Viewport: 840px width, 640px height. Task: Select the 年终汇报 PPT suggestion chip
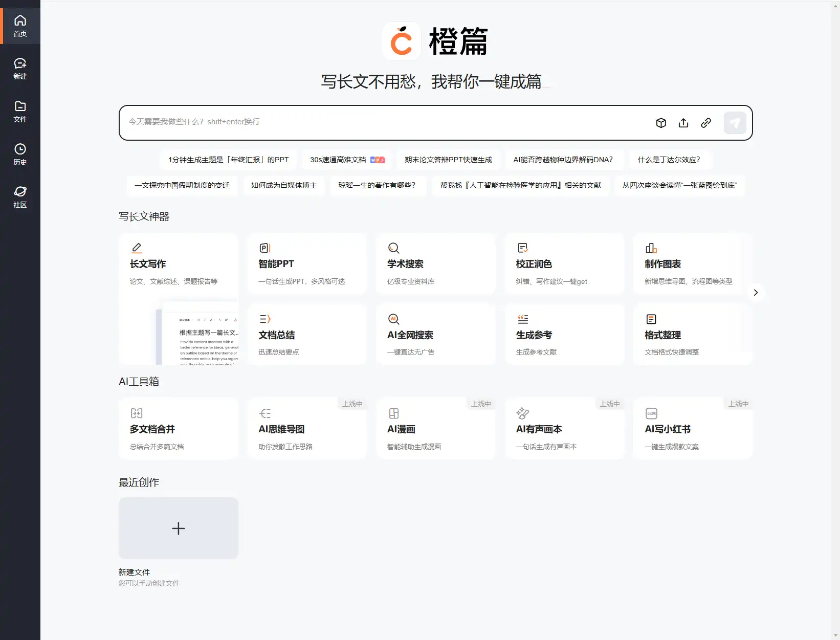tap(228, 160)
